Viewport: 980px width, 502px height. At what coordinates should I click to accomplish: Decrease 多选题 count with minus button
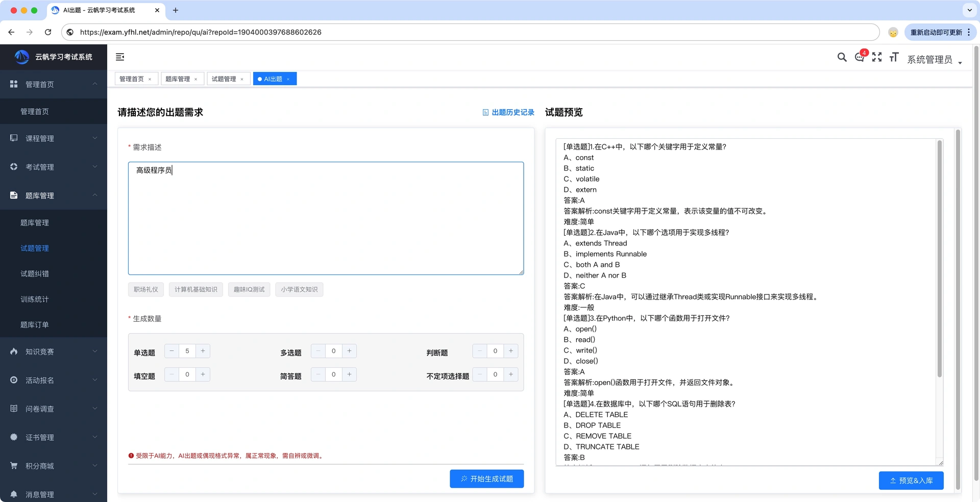tap(318, 351)
